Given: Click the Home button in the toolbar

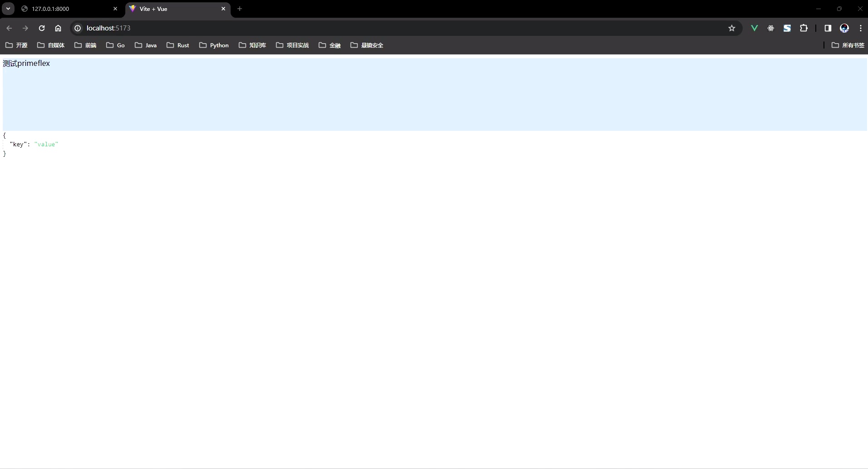Looking at the screenshot, I should click(x=58, y=28).
